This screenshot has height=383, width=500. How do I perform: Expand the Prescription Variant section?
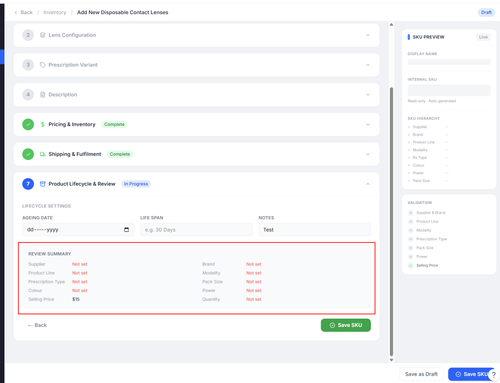coord(368,65)
